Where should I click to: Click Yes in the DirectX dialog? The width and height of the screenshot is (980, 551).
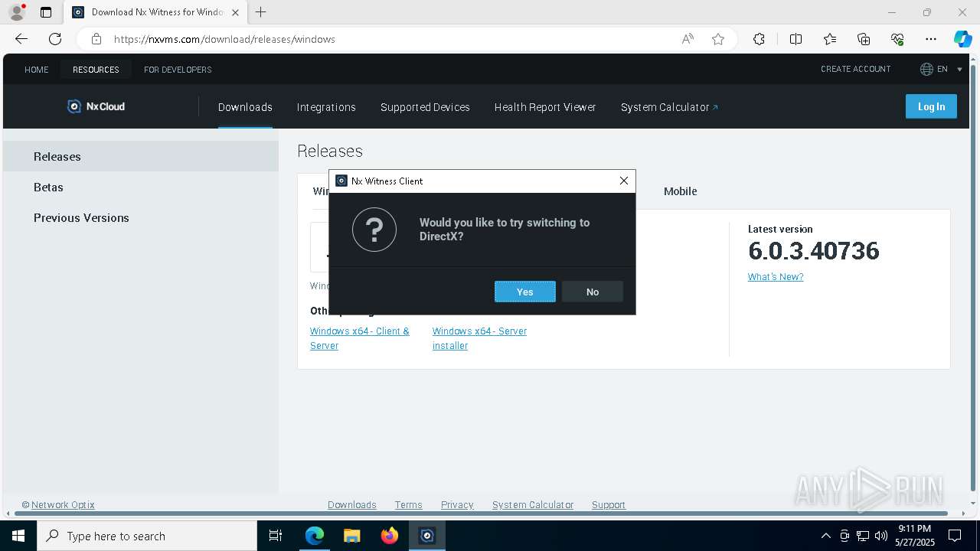coord(524,292)
